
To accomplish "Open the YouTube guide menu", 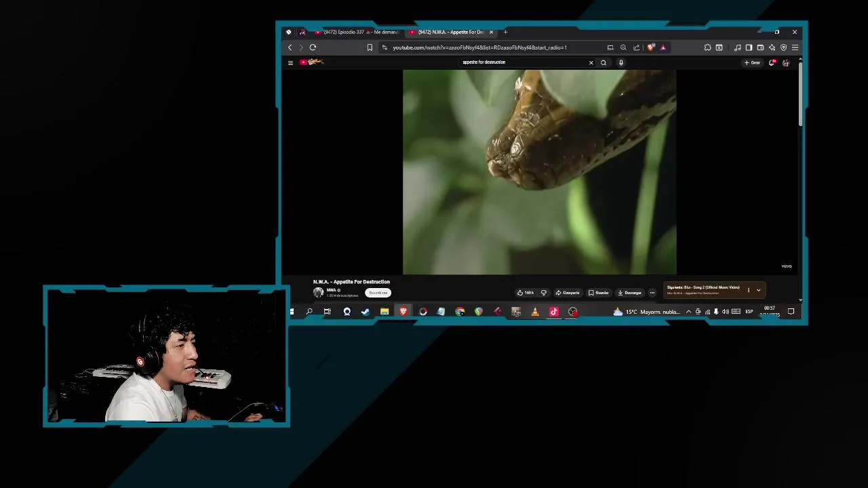I will (x=290, y=62).
